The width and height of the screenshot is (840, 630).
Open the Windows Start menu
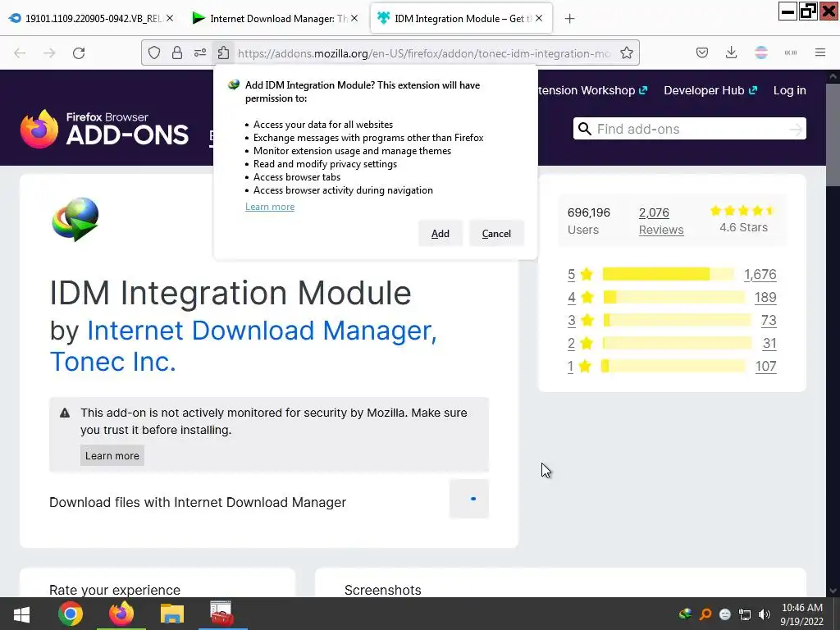[x=21, y=614]
